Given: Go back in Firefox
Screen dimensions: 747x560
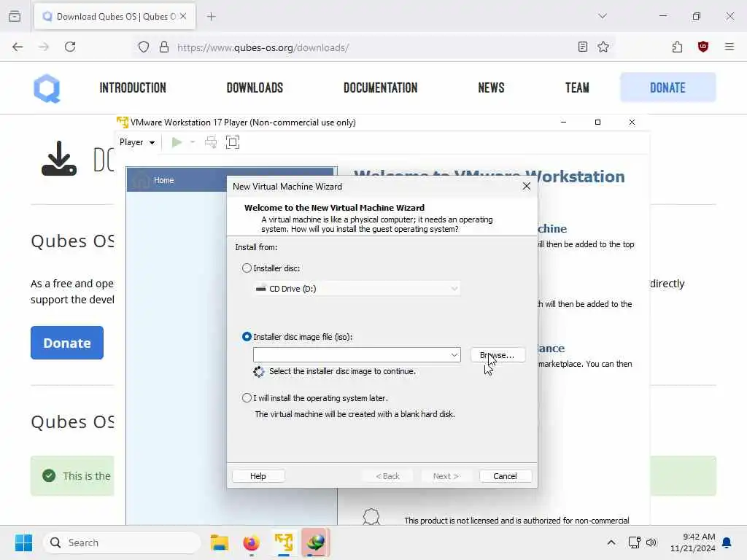Looking at the screenshot, I should tap(18, 47).
